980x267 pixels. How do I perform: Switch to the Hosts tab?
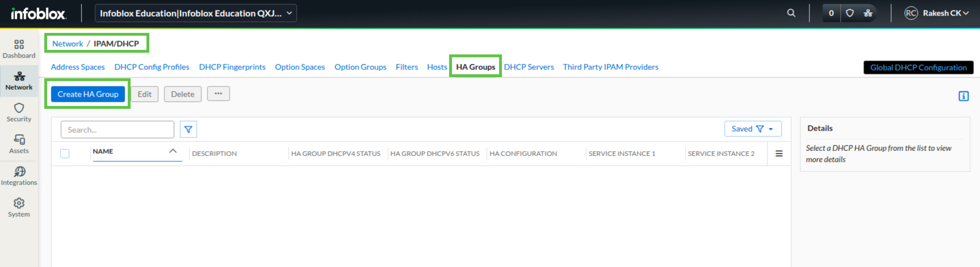click(x=437, y=67)
